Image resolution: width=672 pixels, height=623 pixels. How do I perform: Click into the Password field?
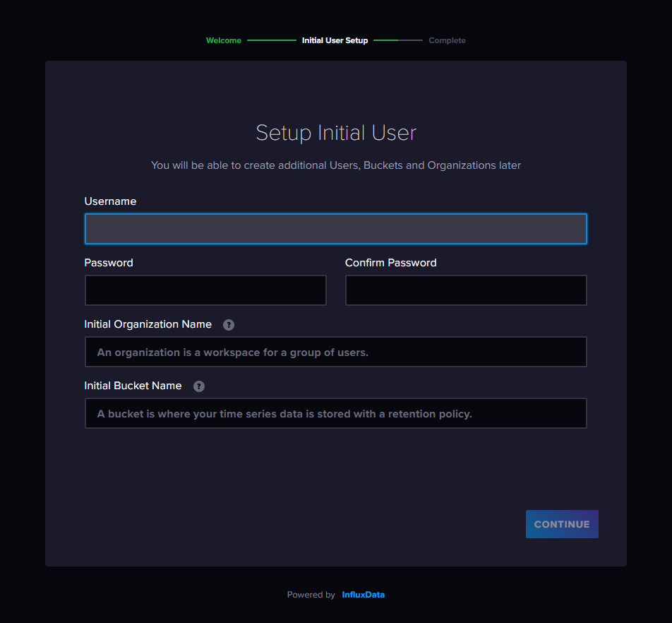pyautogui.click(x=205, y=290)
